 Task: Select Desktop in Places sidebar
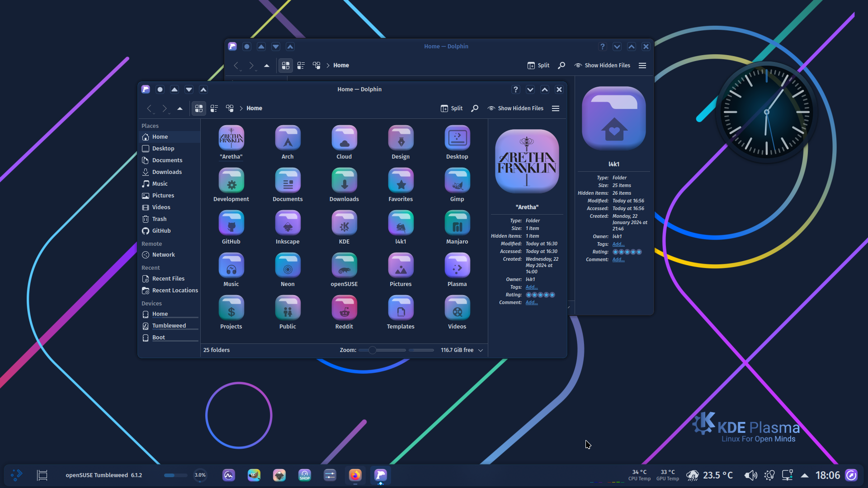(170, 149)
